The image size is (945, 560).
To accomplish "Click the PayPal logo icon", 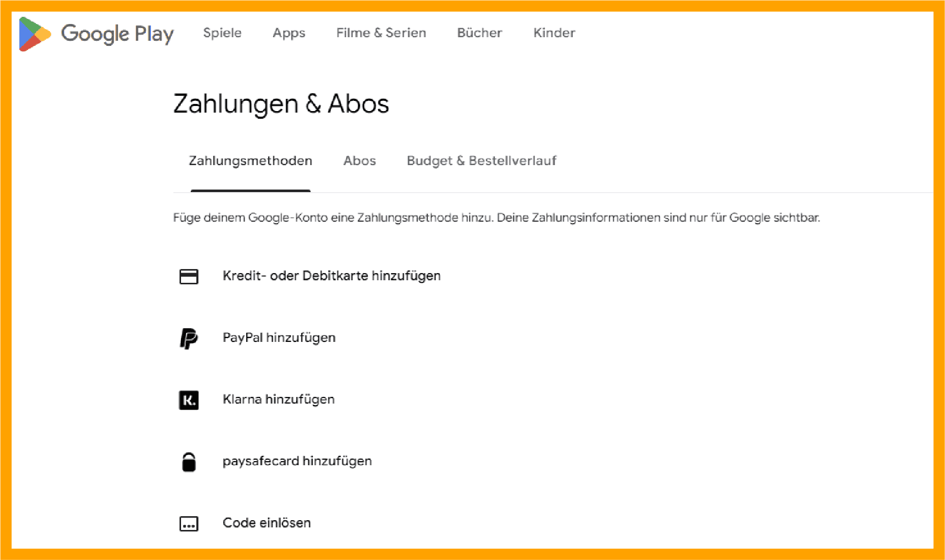I will [x=189, y=338].
